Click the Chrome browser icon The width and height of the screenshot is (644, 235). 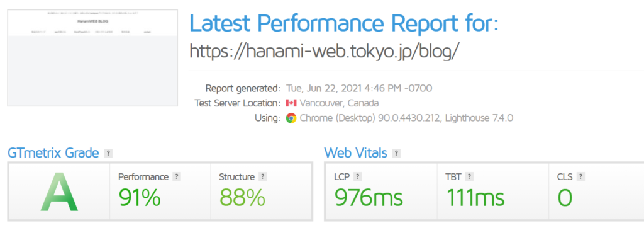point(291,118)
